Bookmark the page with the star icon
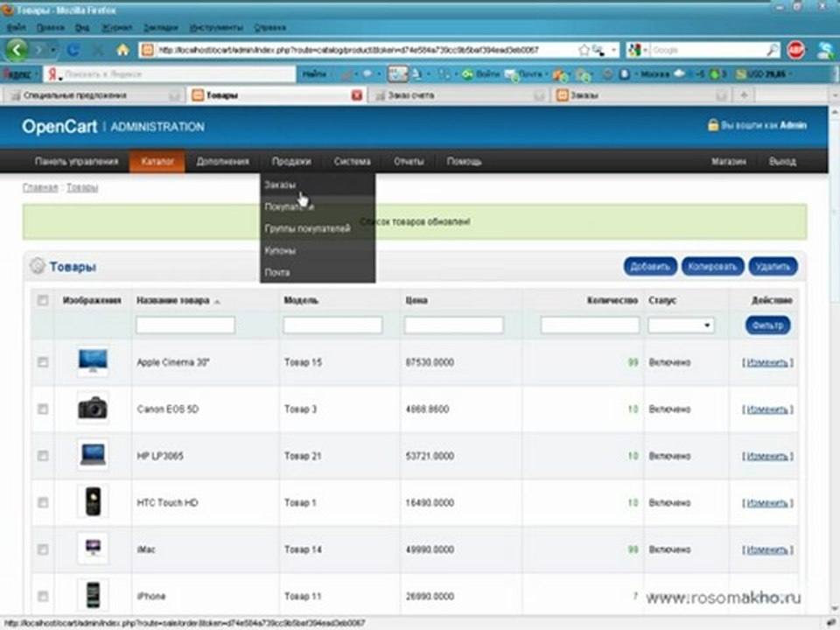 tap(584, 50)
